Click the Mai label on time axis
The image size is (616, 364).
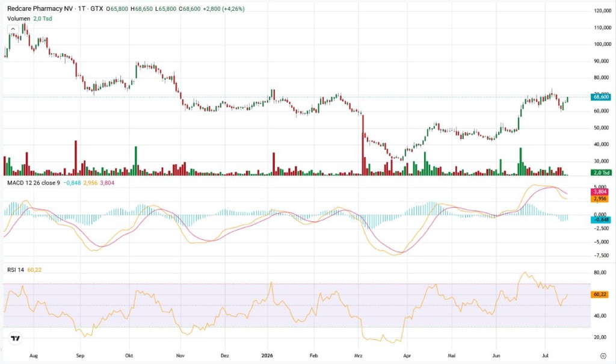452,356
